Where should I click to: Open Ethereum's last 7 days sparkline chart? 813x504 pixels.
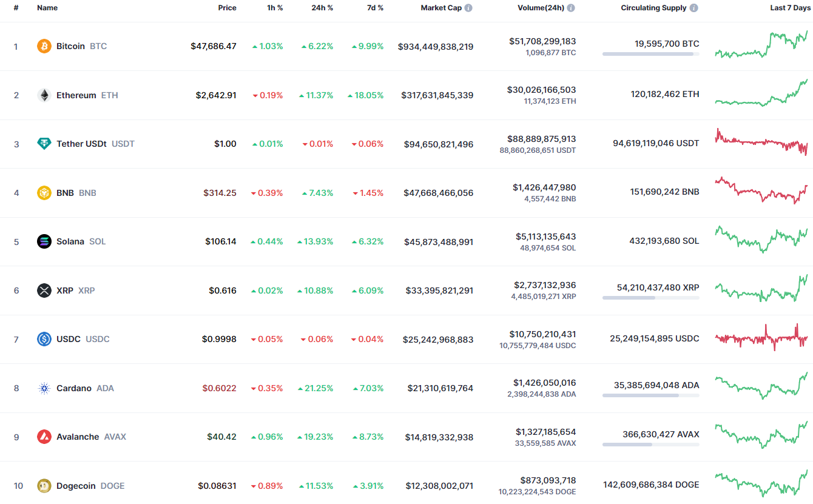tap(761, 94)
